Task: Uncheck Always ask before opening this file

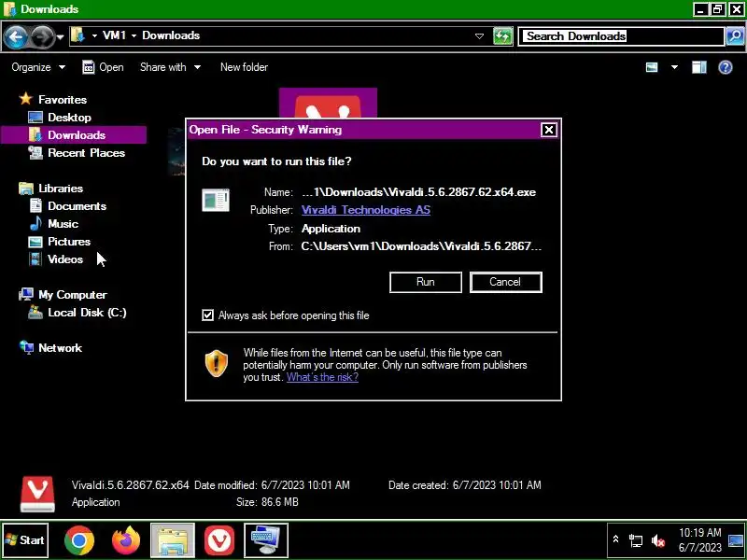Action: [207, 315]
